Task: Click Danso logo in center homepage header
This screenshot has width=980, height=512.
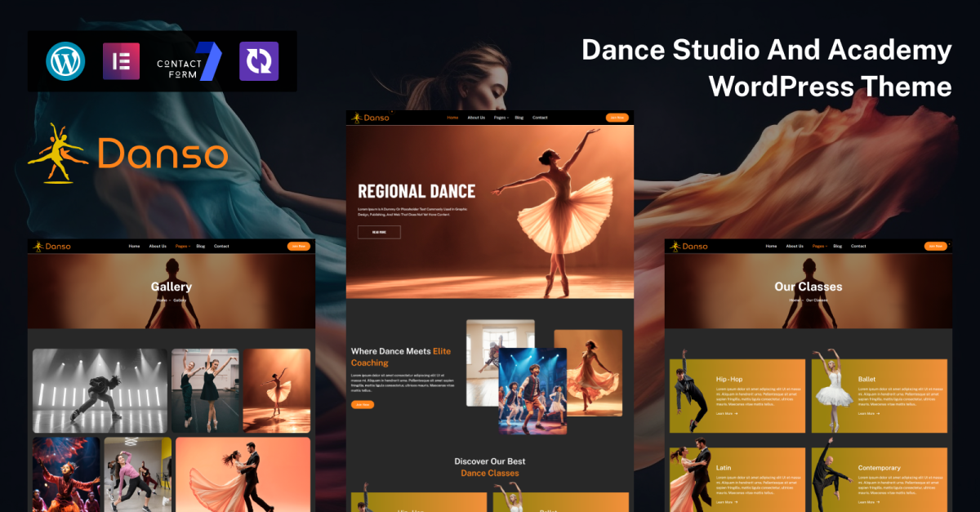Action: point(371,118)
